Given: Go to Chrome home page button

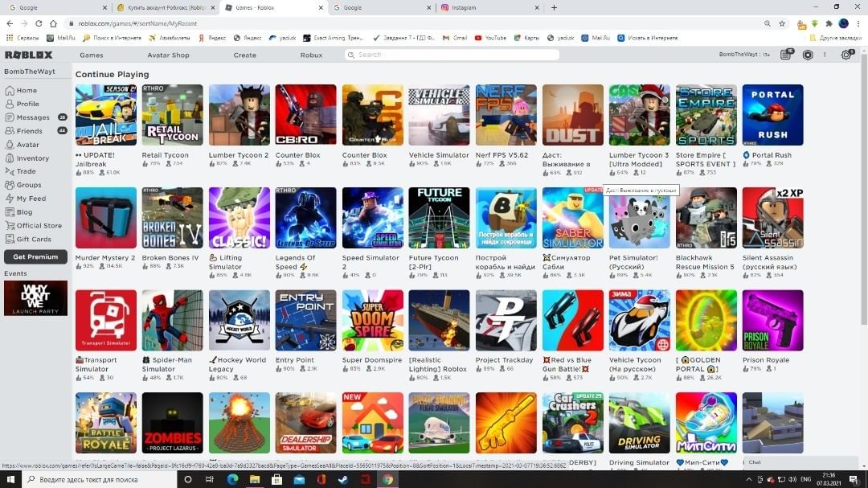Looking at the screenshot, I should pyautogui.click(x=53, y=23).
